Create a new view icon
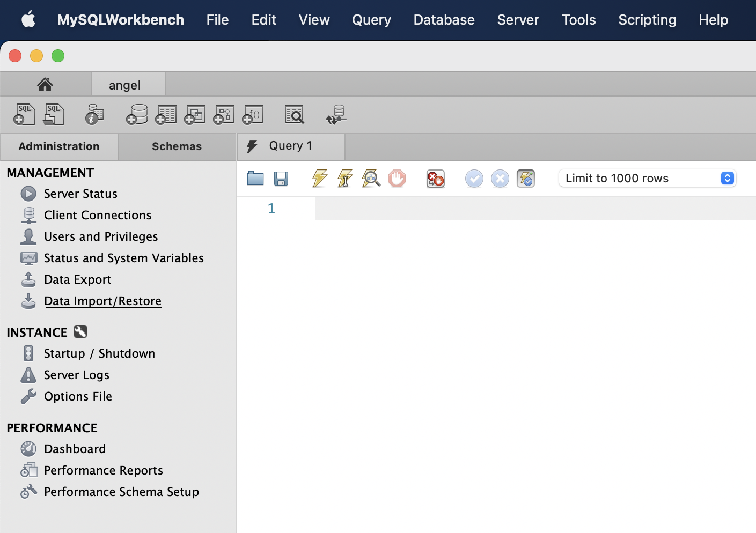This screenshot has width=756, height=533. click(x=195, y=114)
